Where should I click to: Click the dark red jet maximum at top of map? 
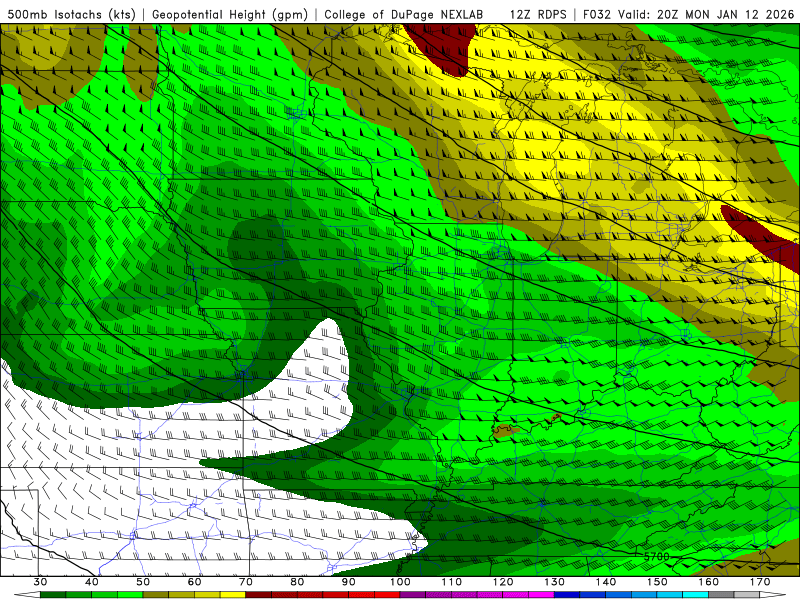point(445,48)
